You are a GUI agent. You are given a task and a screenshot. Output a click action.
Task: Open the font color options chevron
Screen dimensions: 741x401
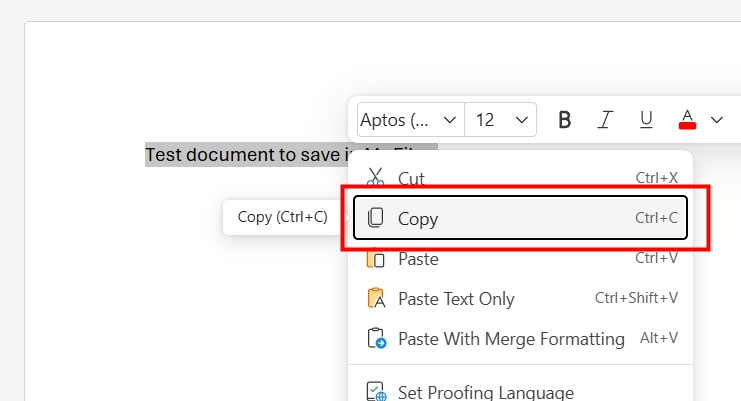717,120
